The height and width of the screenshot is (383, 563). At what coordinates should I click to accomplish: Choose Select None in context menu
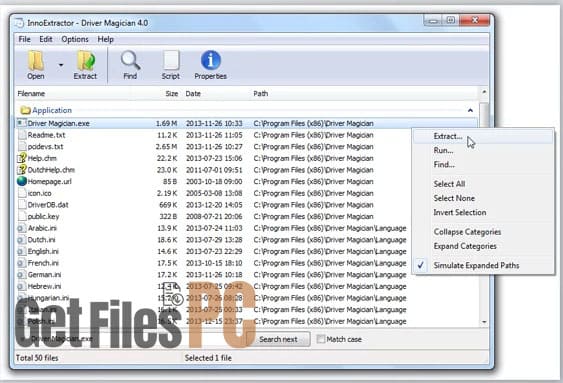pyautogui.click(x=483, y=198)
